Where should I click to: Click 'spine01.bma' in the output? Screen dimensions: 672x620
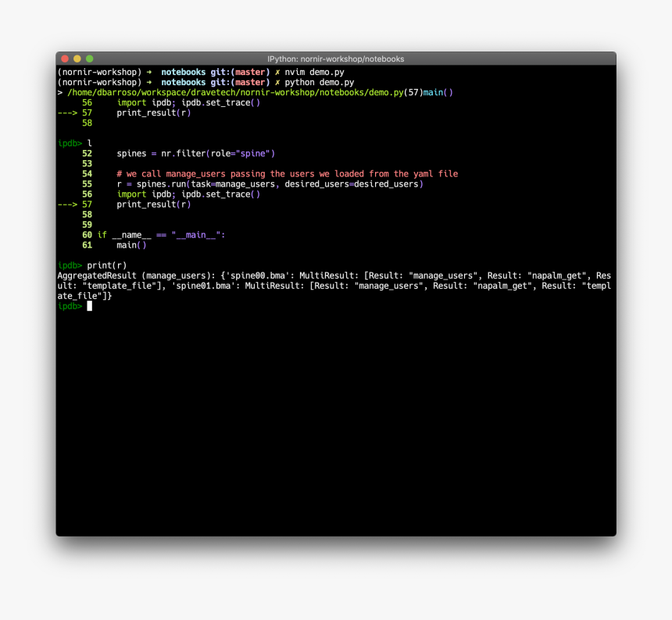pyautogui.click(x=203, y=286)
